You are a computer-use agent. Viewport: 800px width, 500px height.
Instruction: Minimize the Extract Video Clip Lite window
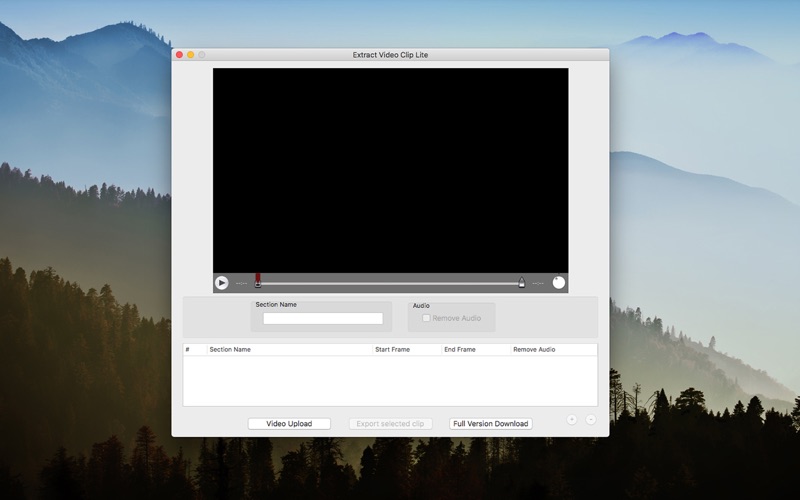tap(191, 55)
